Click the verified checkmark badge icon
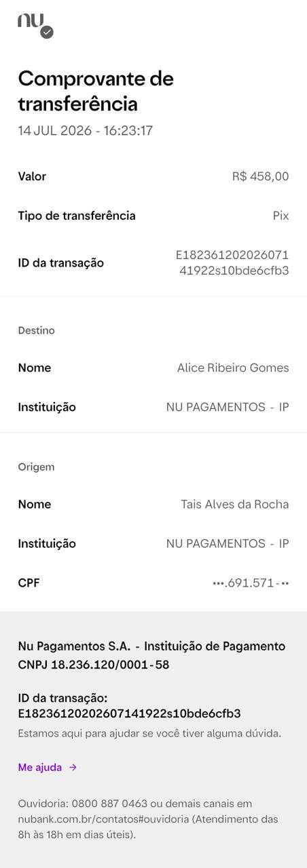This screenshot has height=868, width=307. (x=47, y=32)
